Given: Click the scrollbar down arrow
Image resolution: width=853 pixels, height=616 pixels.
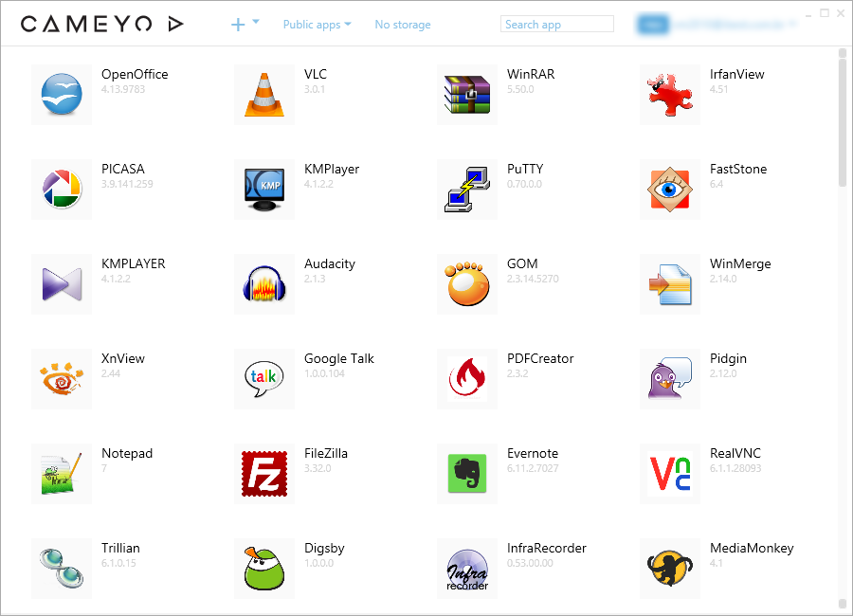Looking at the screenshot, I should click(x=843, y=604).
